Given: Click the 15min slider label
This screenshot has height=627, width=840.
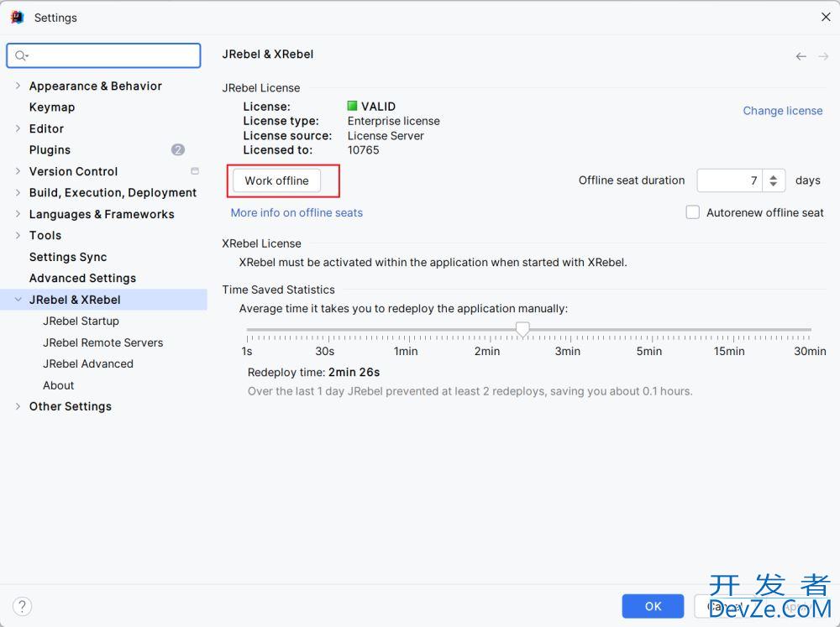Looking at the screenshot, I should [x=729, y=351].
